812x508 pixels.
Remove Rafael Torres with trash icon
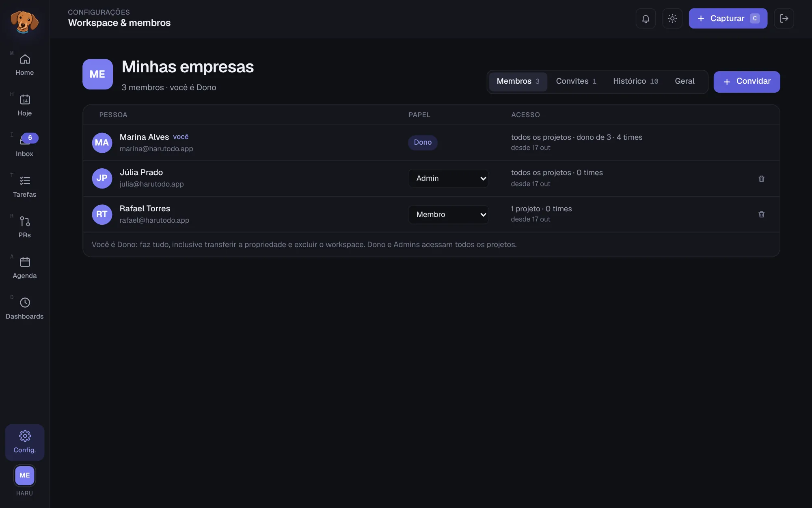click(762, 214)
